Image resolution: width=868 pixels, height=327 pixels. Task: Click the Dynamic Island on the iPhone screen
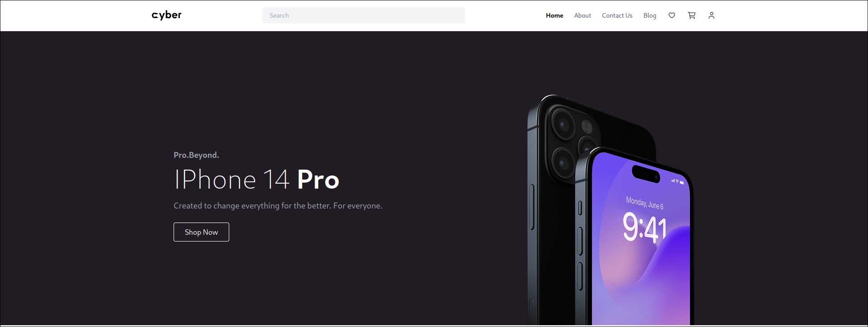[x=646, y=174]
